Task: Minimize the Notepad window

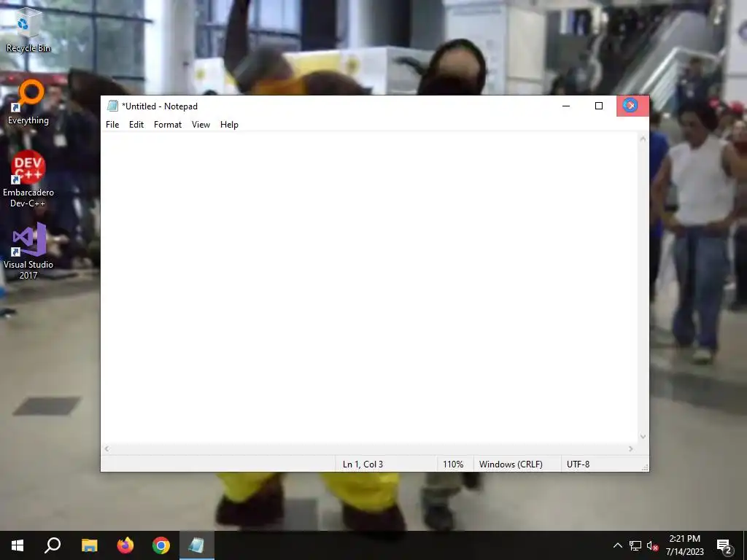Action: point(566,106)
